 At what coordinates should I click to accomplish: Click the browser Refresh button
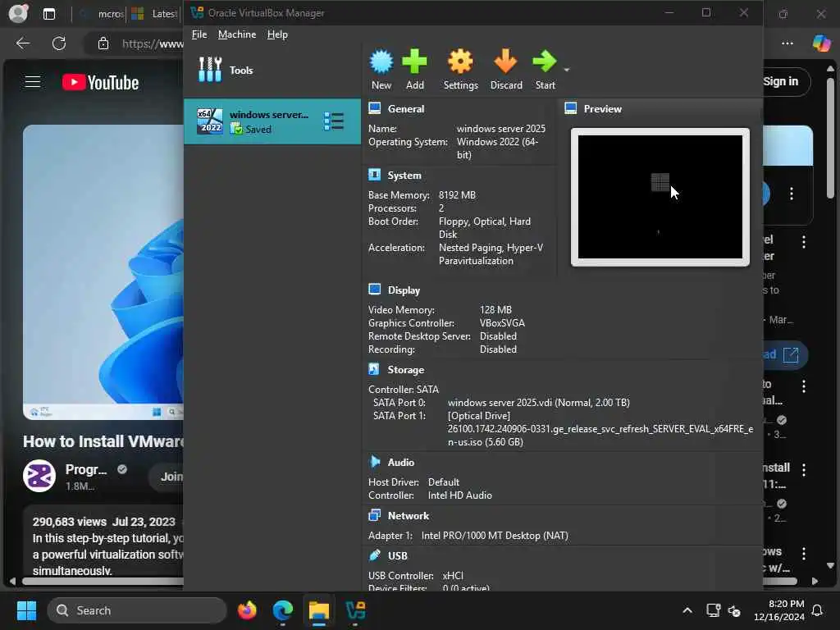(x=59, y=43)
